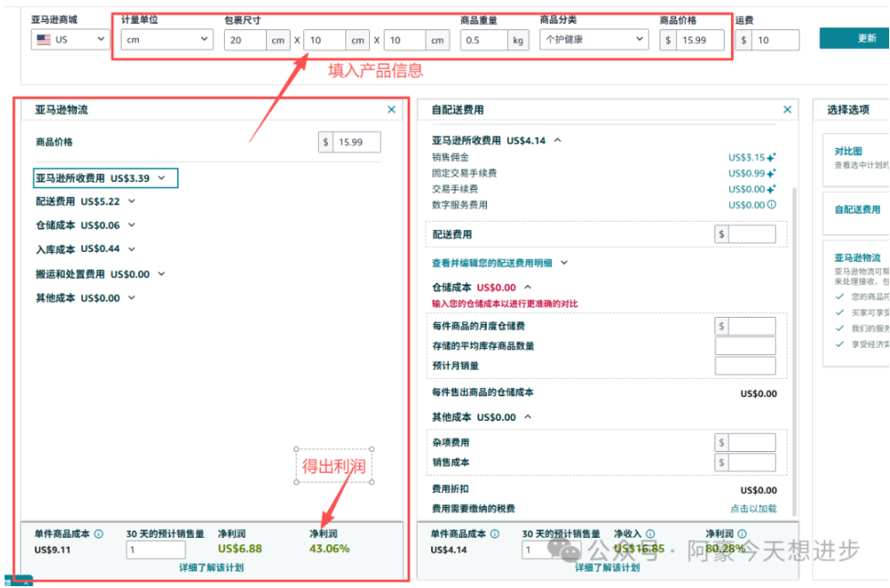
Task: Edit the 杂项费用 field
Action: coord(751,442)
